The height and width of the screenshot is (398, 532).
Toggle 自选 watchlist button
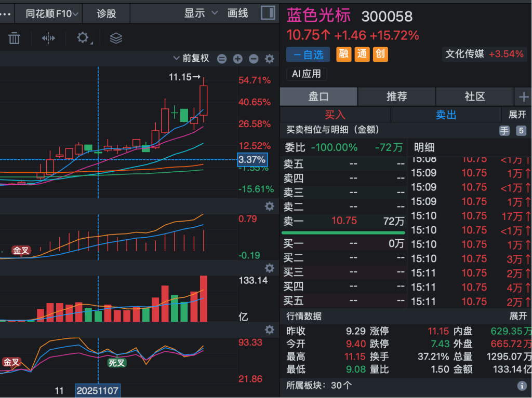point(308,54)
